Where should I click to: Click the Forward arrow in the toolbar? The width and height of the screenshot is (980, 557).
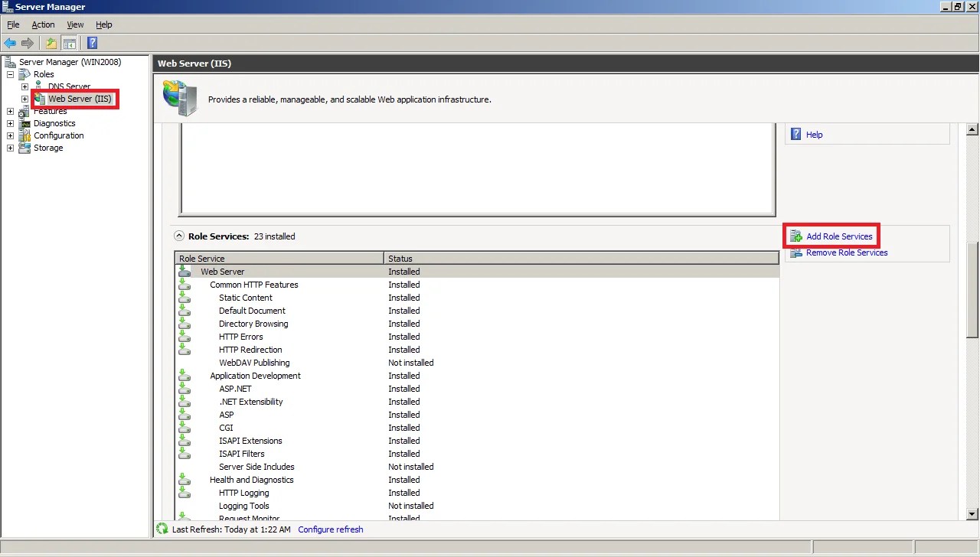click(x=28, y=43)
